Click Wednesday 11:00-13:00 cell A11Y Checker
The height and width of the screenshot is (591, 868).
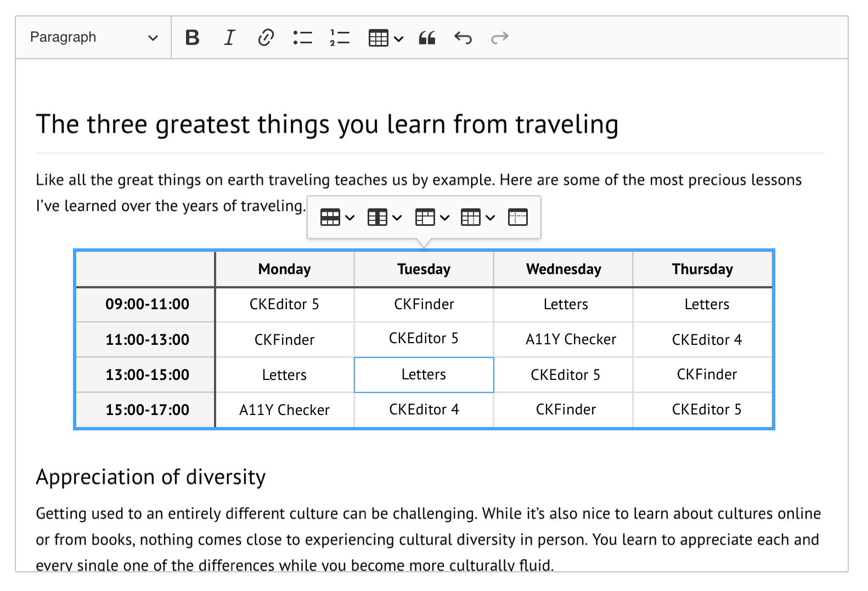(563, 339)
